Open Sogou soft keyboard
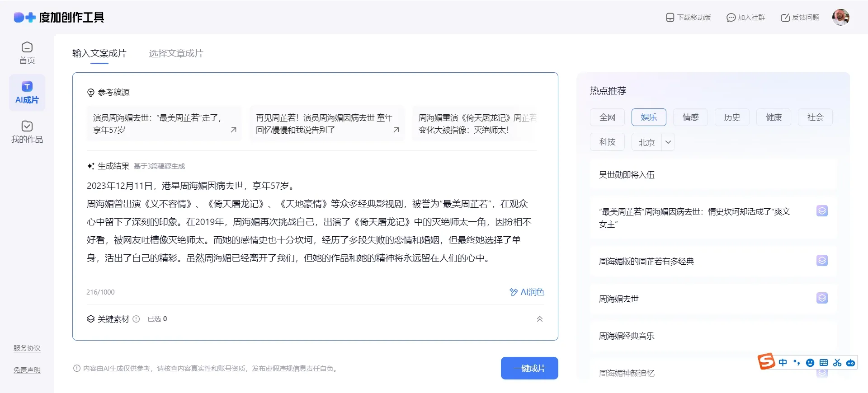 [x=824, y=363]
